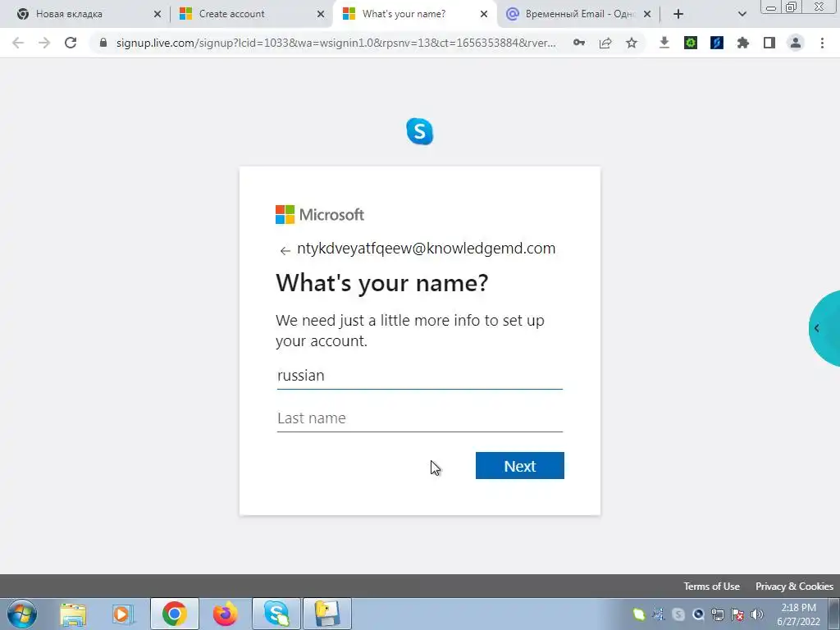Viewport: 840px width, 630px height.
Task: Close the Новая вкладка tab
Action: pos(157,14)
